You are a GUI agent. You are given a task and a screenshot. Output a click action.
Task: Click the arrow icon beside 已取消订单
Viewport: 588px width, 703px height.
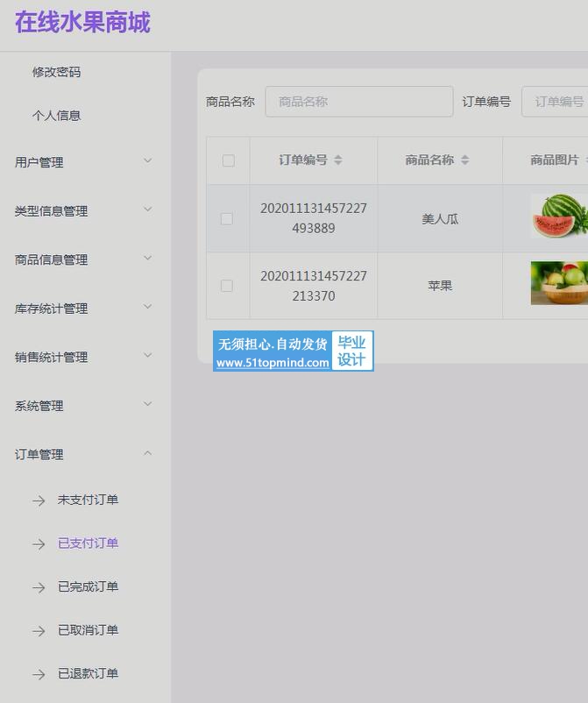tap(39, 631)
